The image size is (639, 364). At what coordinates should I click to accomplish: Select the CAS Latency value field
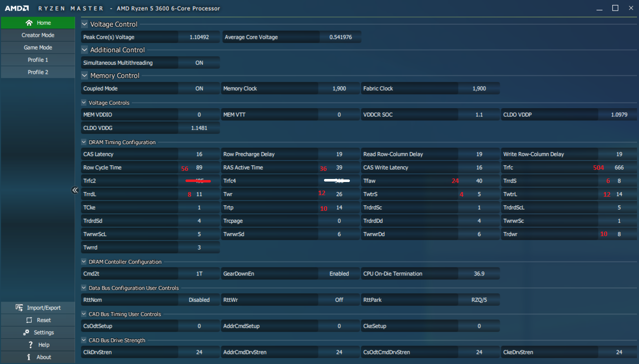click(199, 154)
